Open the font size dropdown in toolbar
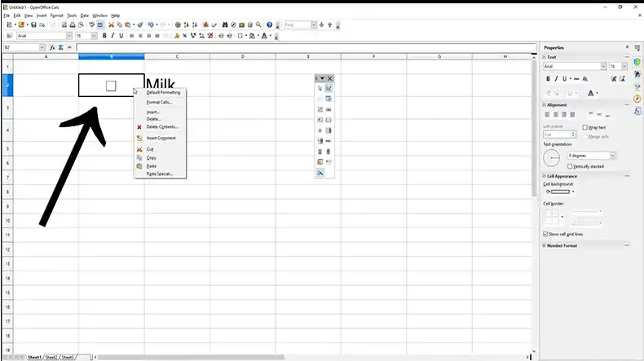Viewport: 644px width, 361px height. (x=94, y=36)
